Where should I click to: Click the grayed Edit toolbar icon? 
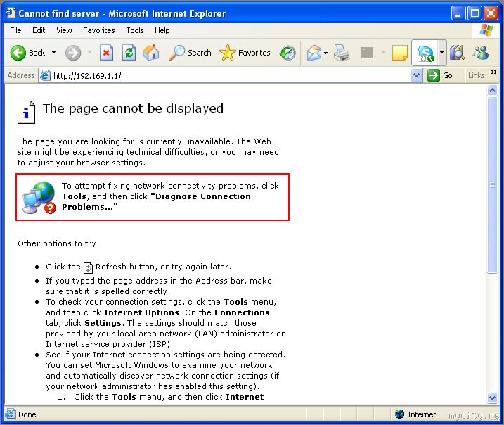click(367, 53)
